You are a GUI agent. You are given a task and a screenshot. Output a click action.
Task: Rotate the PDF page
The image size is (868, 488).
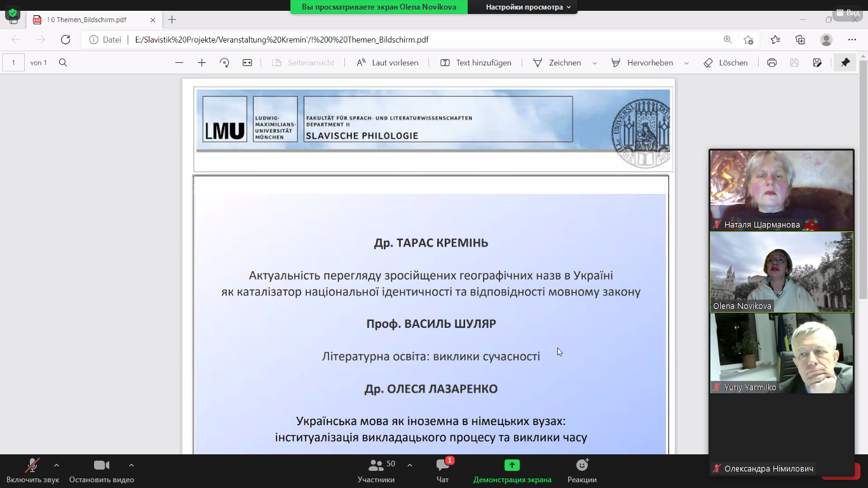pyautogui.click(x=224, y=63)
